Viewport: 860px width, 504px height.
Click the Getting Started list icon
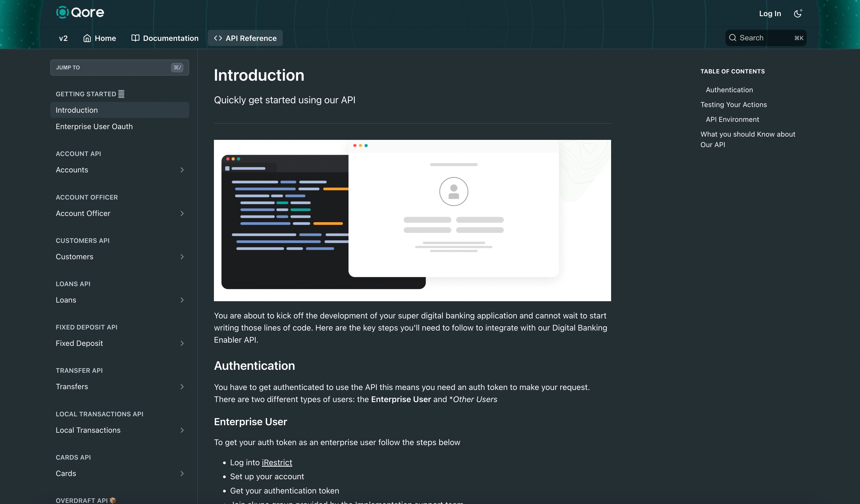tap(121, 94)
